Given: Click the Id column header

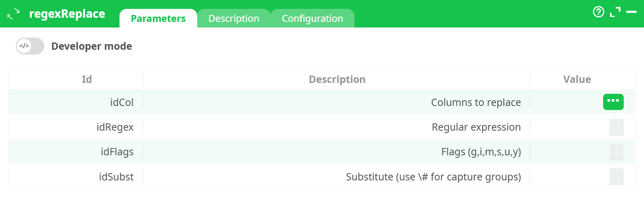Looking at the screenshot, I should [x=87, y=79].
